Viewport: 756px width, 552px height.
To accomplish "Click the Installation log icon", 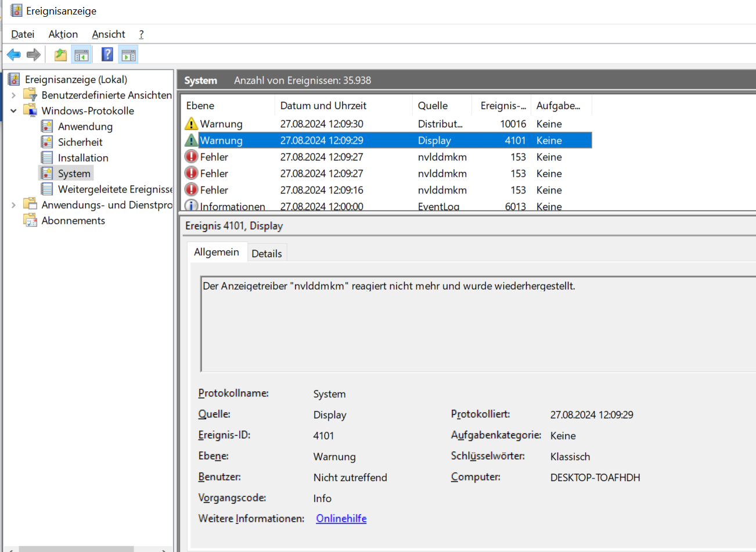I will (x=47, y=157).
